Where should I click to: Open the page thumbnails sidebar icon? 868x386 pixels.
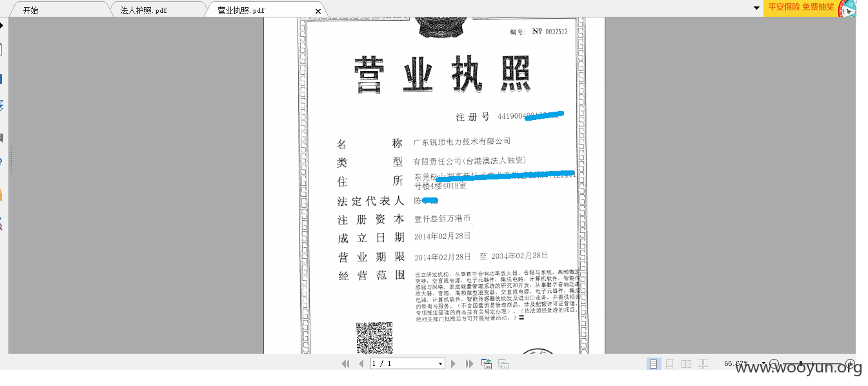pos(2,48)
